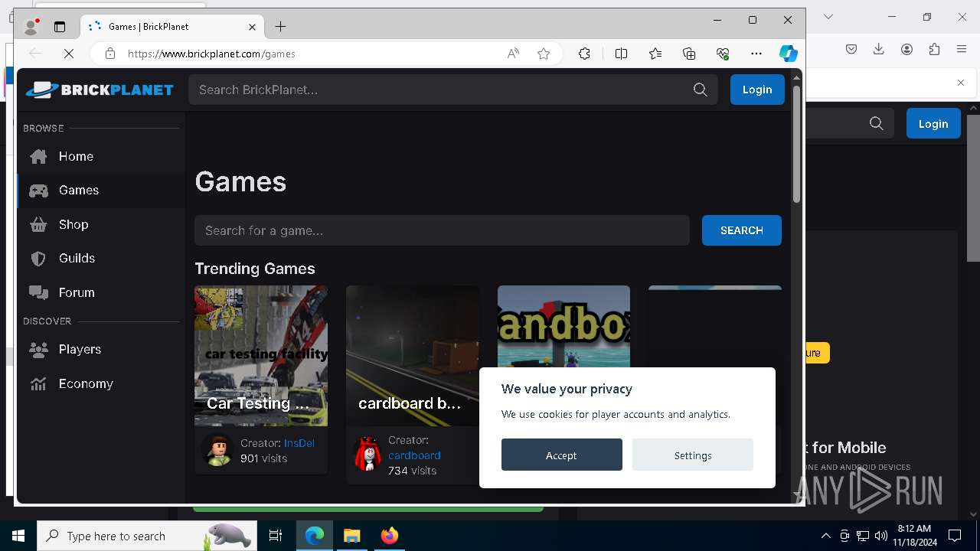Open Firefox extensions icon
Image resolution: width=980 pixels, height=551 pixels.
point(934,49)
